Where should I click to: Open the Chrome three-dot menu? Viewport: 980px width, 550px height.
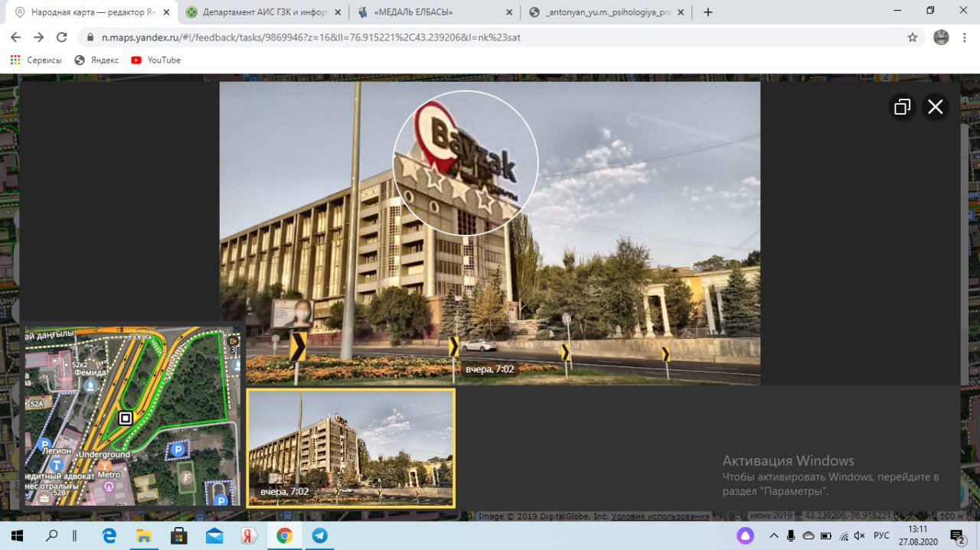coord(964,37)
